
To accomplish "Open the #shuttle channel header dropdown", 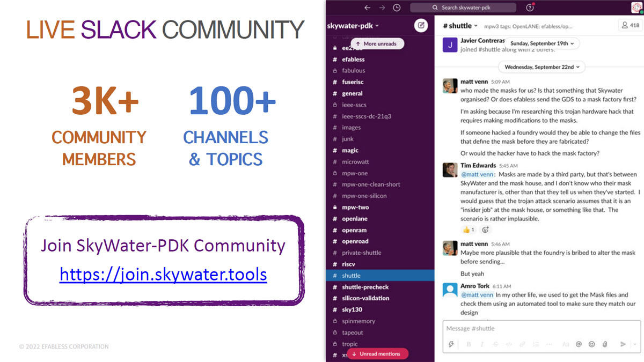I will point(460,25).
